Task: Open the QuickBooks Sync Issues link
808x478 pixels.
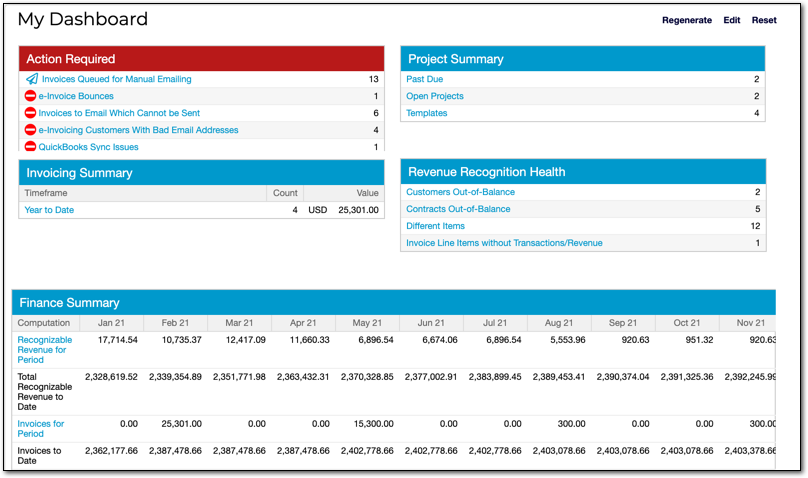Action: coord(88,147)
